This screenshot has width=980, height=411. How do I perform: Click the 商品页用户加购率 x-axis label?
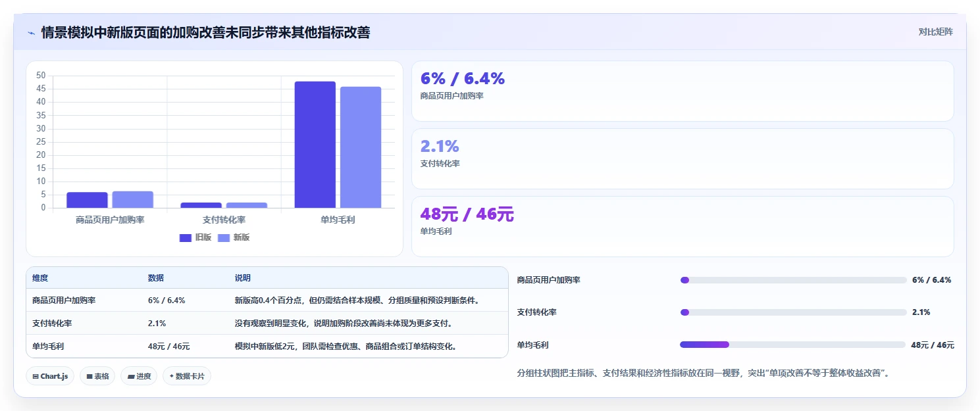[110, 220]
